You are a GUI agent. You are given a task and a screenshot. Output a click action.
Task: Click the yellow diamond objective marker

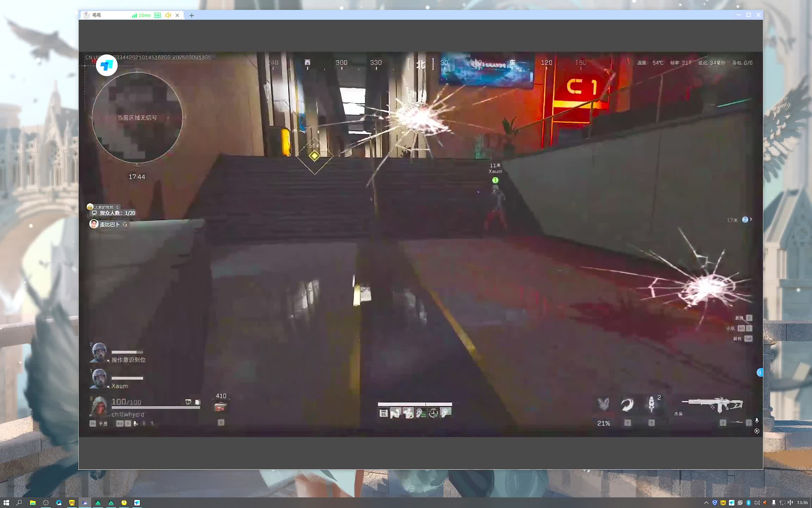pos(314,156)
